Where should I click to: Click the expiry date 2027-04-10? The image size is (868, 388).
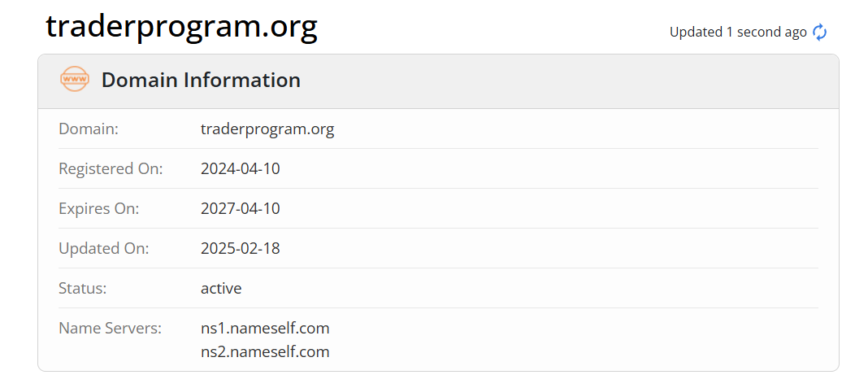point(241,208)
